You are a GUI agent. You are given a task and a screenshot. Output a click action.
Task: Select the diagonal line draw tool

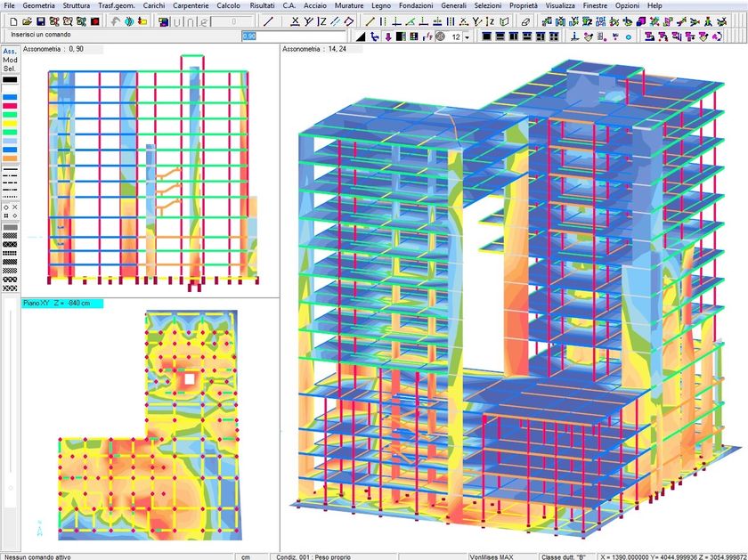tap(269, 21)
